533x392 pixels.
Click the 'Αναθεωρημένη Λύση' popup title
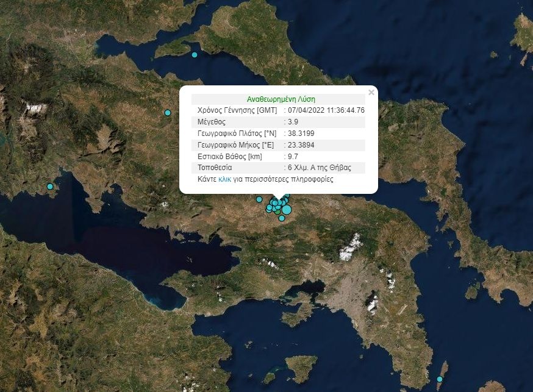pos(281,99)
